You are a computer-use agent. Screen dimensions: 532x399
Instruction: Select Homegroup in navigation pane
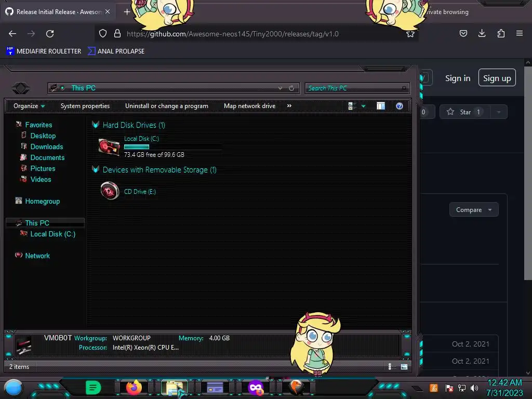coord(43,201)
